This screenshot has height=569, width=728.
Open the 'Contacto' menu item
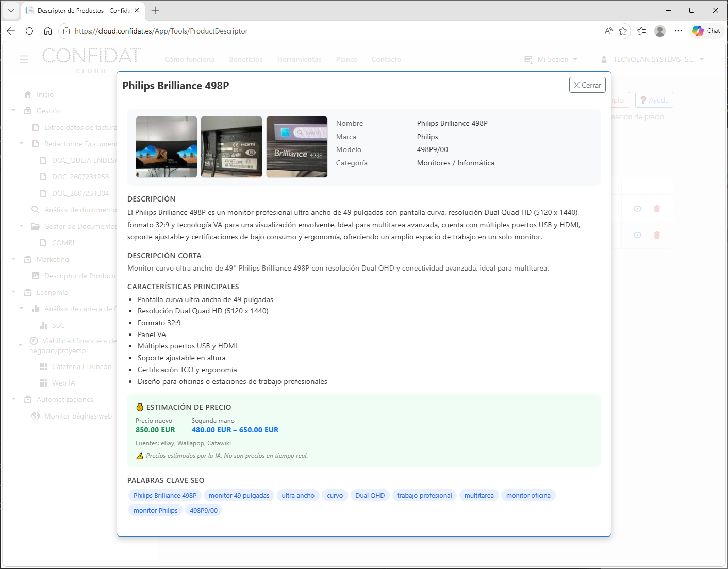(x=386, y=59)
